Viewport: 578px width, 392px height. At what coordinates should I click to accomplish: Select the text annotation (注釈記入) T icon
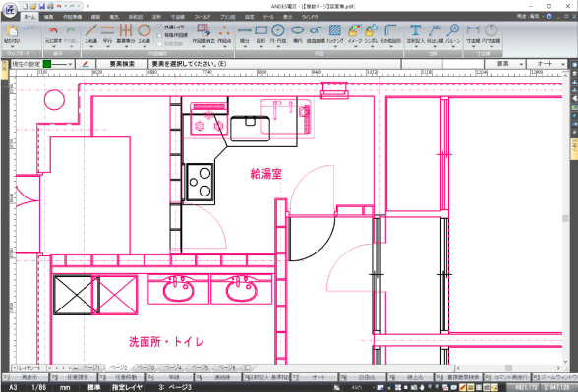click(x=415, y=34)
